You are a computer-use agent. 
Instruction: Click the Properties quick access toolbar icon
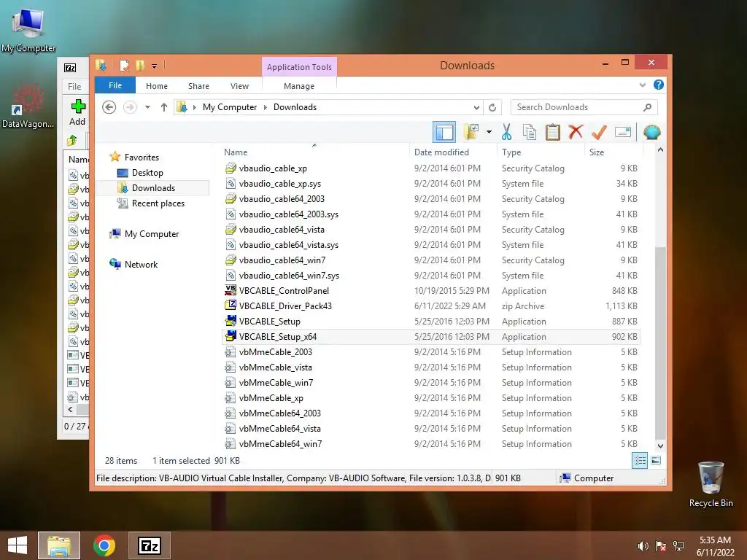tap(124, 65)
